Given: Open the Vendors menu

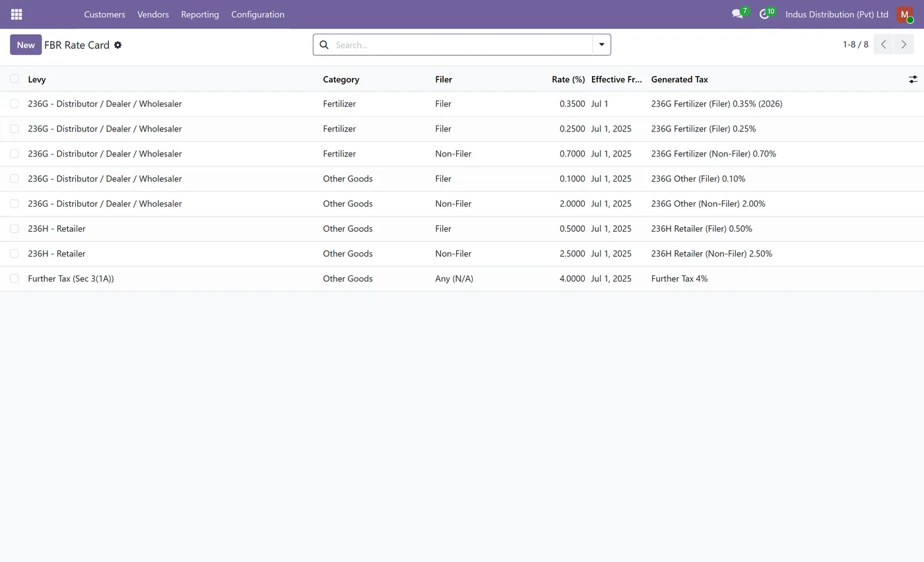Looking at the screenshot, I should click(x=153, y=14).
